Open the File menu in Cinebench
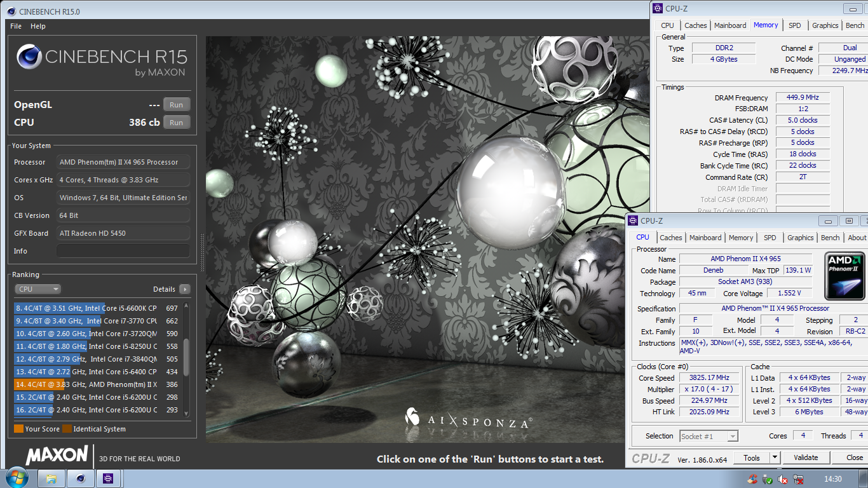The image size is (868, 488). click(x=16, y=26)
